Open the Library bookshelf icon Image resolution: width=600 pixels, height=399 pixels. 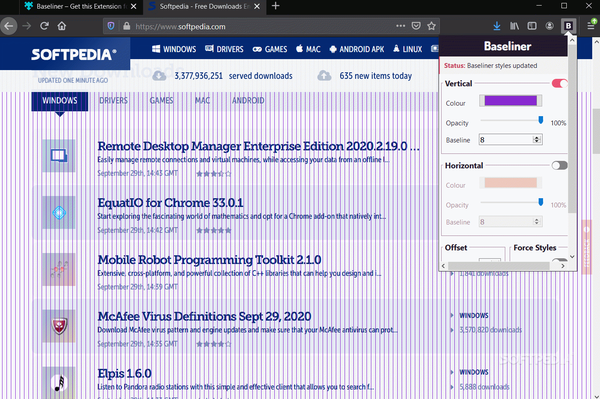pos(514,26)
